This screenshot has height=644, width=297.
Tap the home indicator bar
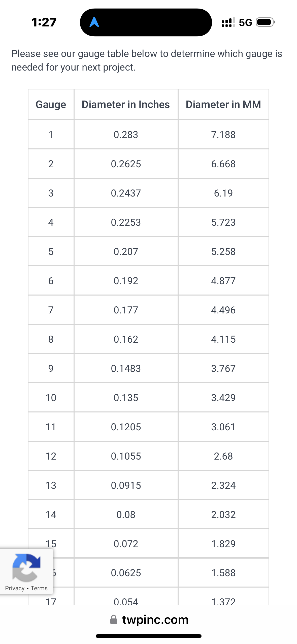point(148,636)
